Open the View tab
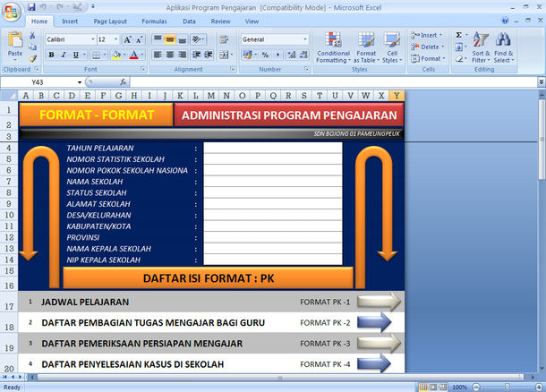 point(252,21)
